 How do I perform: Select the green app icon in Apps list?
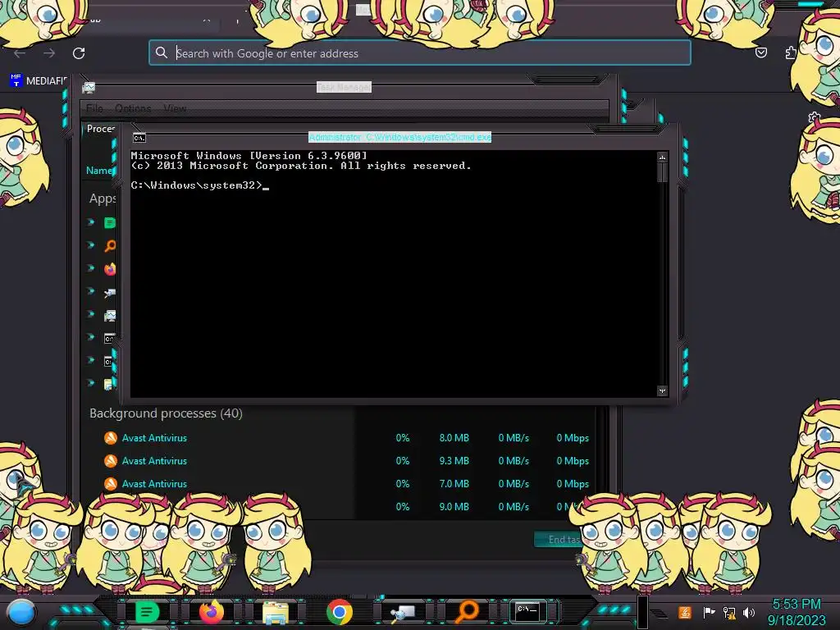click(110, 223)
